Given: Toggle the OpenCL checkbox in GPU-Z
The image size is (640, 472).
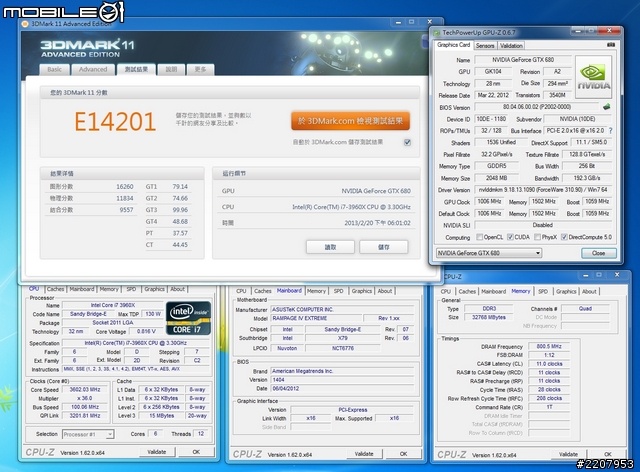Looking at the screenshot, I should 480,237.
